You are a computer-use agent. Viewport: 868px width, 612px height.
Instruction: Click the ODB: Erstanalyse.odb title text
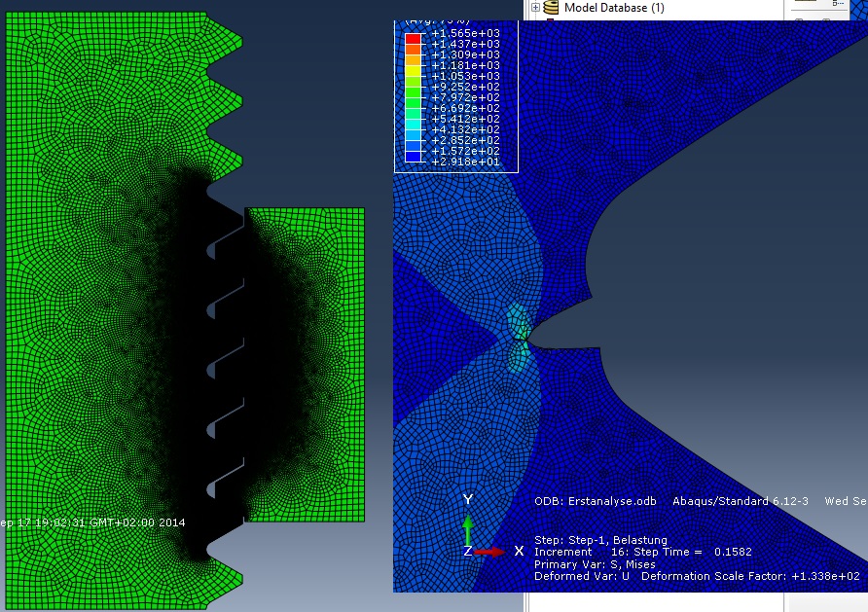596,502
